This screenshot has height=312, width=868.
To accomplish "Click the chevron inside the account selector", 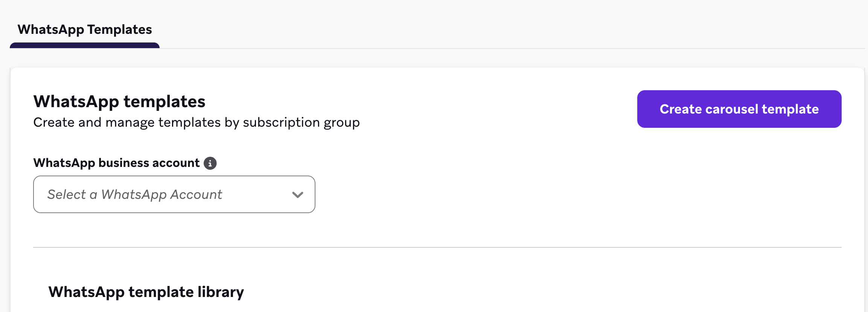I will pos(297,194).
